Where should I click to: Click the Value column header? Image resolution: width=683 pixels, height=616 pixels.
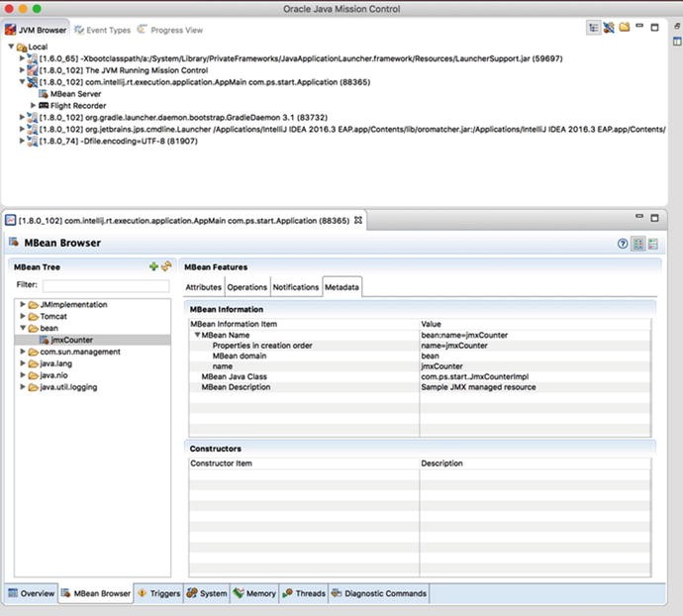pos(535,324)
